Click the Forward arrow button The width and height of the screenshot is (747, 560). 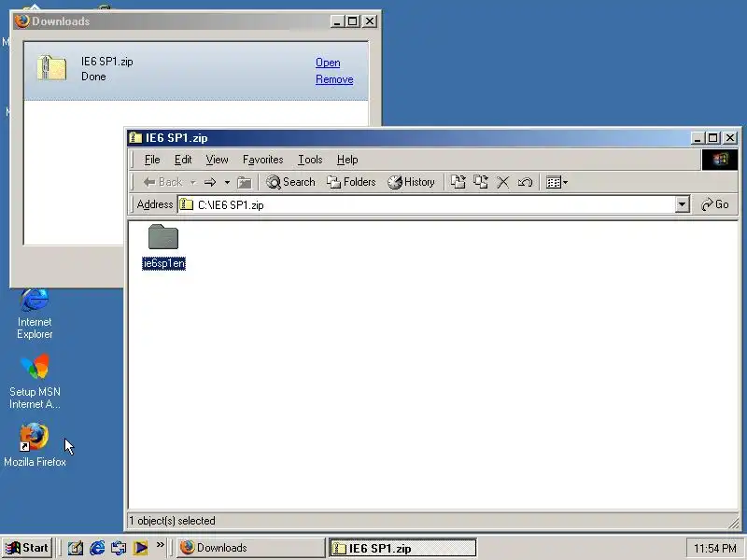coord(210,182)
